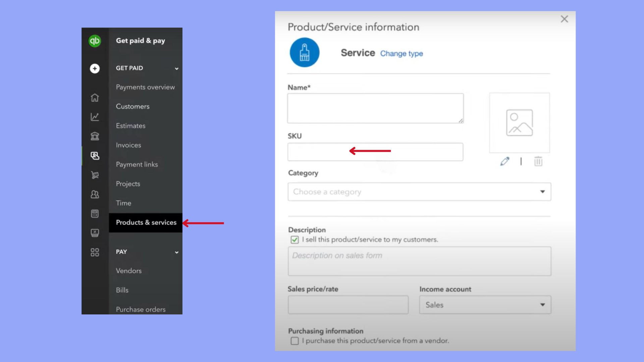Open the Customers menu entry
The image size is (644, 362).
132,107
